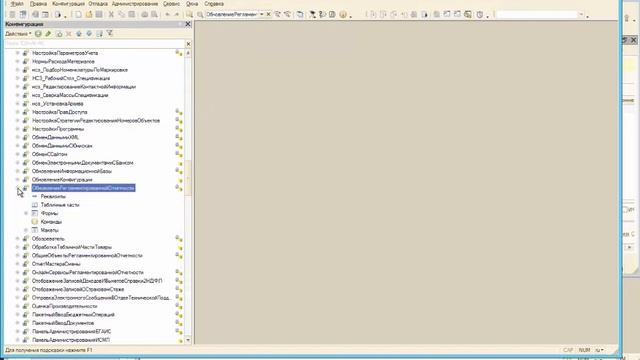The image size is (640, 360).
Task: Open the Файл menu
Action: coord(17,4)
